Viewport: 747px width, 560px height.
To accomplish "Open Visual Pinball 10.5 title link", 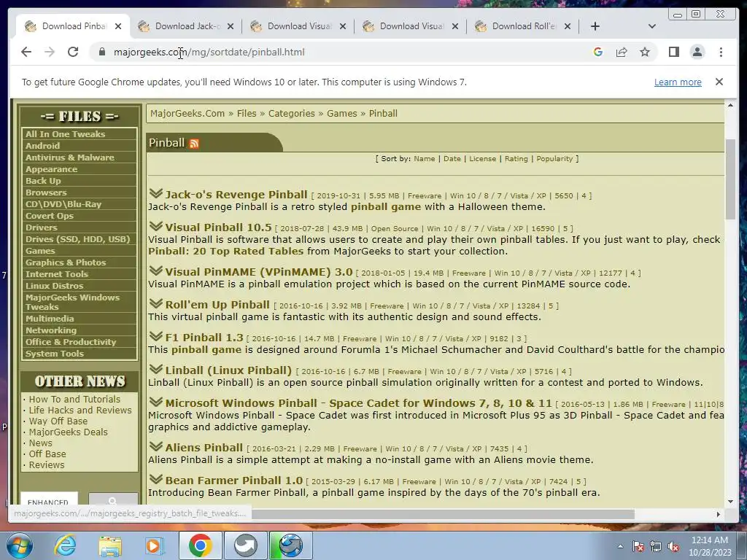I will 218,227.
